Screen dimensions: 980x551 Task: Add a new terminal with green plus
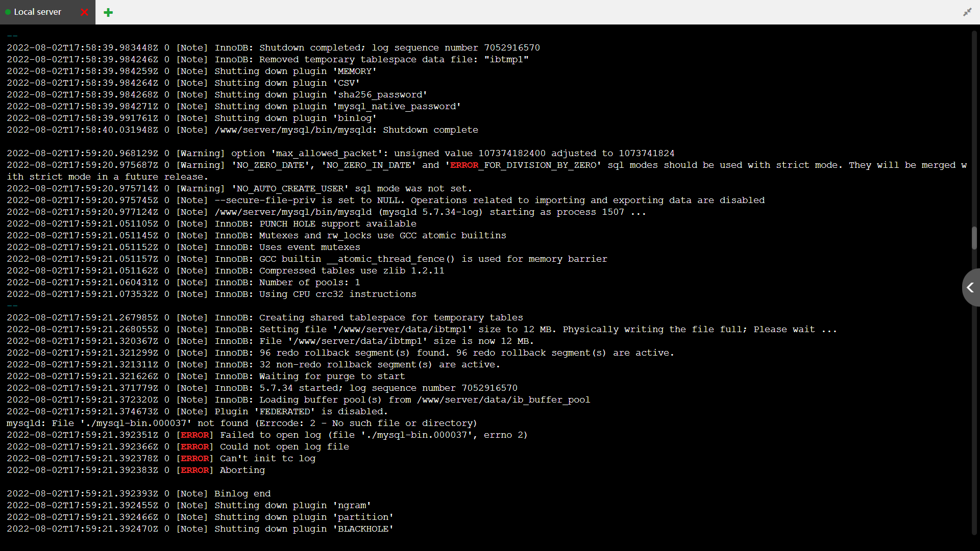108,12
